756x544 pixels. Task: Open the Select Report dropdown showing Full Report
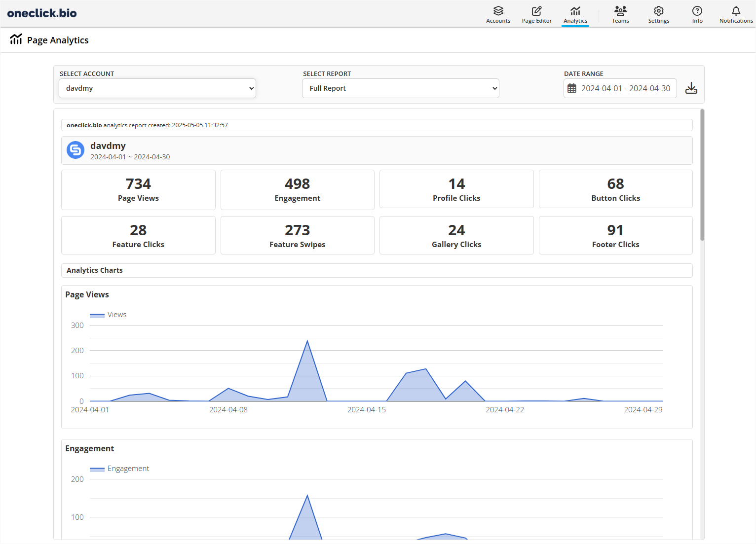pyautogui.click(x=401, y=88)
